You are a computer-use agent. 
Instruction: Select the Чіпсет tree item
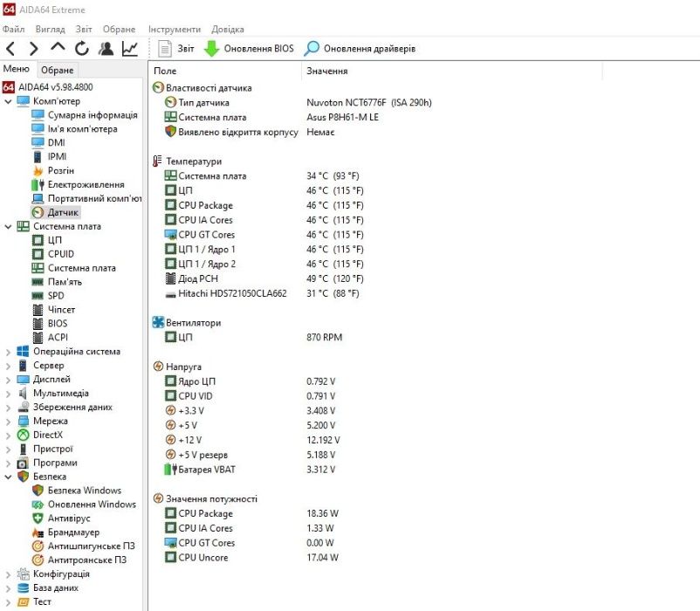pos(53,310)
